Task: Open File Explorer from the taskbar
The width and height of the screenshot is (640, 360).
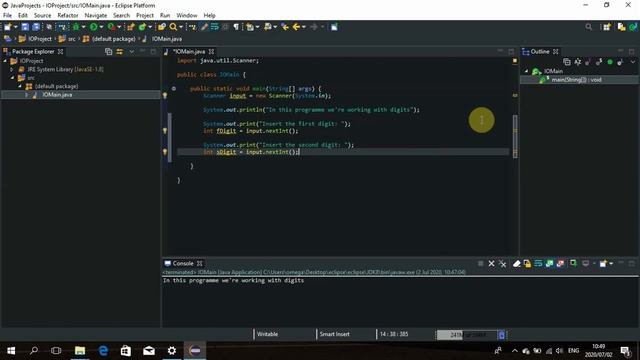Action: (x=80, y=351)
